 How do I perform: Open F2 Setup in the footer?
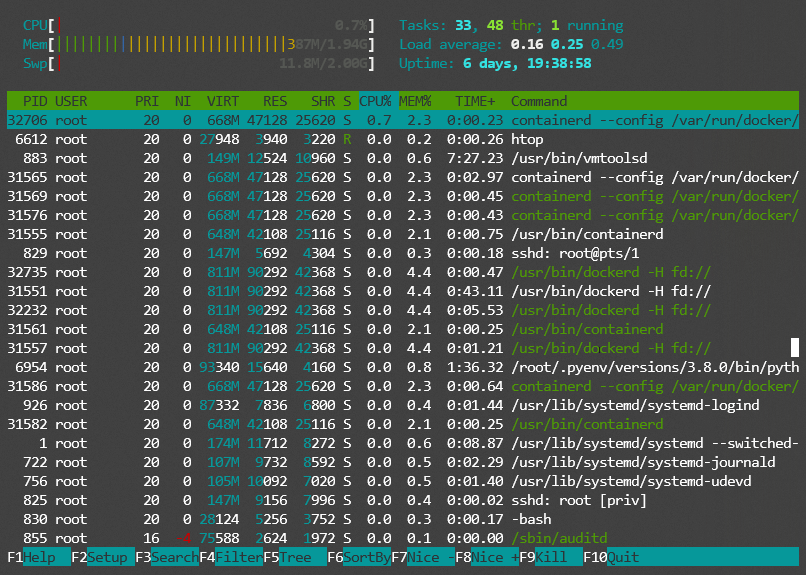tap(103, 557)
